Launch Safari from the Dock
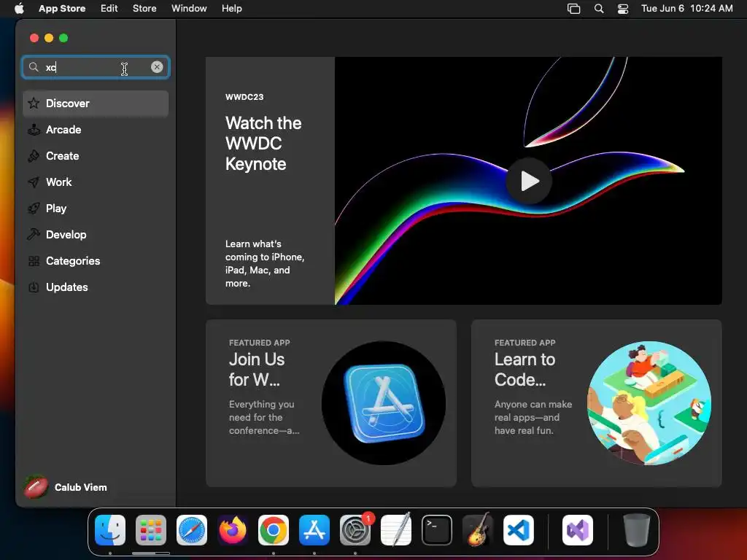747x560 pixels. (x=192, y=530)
